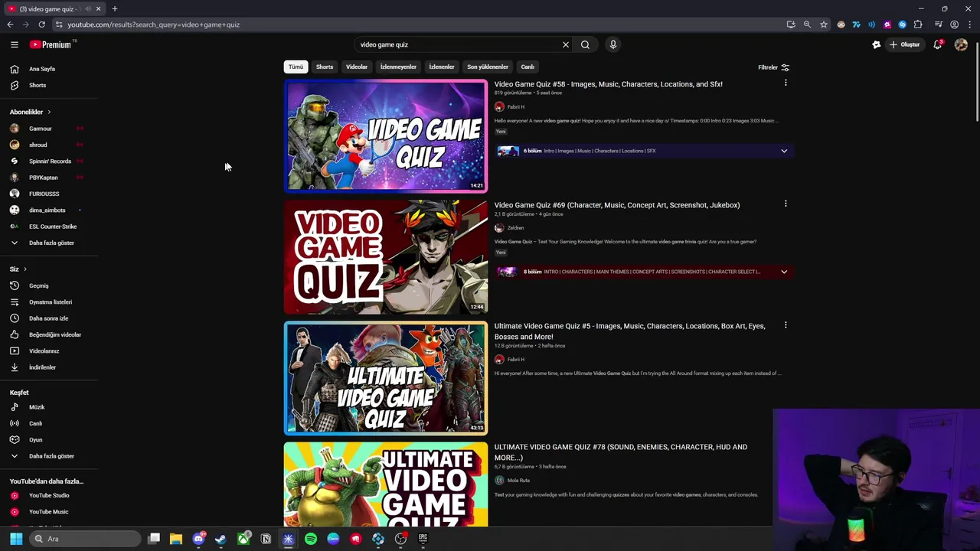Viewport: 980px width, 551px height.
Task: Open the Shazam extension icon
Action: pyautogui.click(x=903, y=24)
